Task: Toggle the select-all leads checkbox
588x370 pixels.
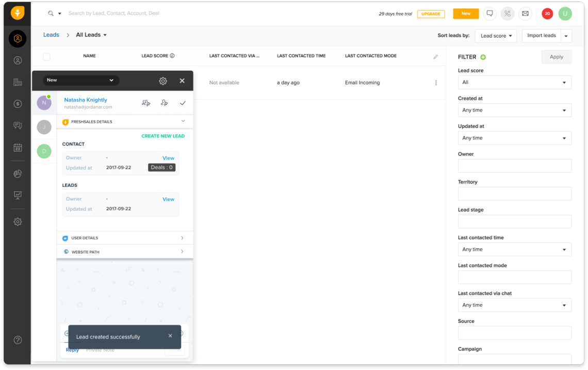Action: point(46,56)
